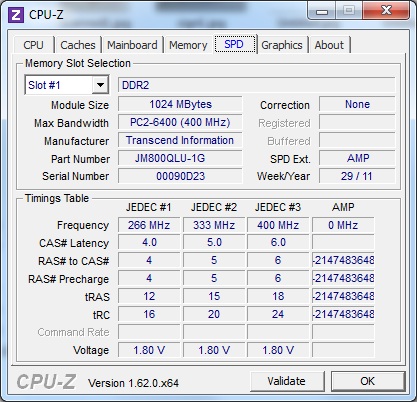
Task: Select the Mainboard tab
Action: tap(132, 45)
